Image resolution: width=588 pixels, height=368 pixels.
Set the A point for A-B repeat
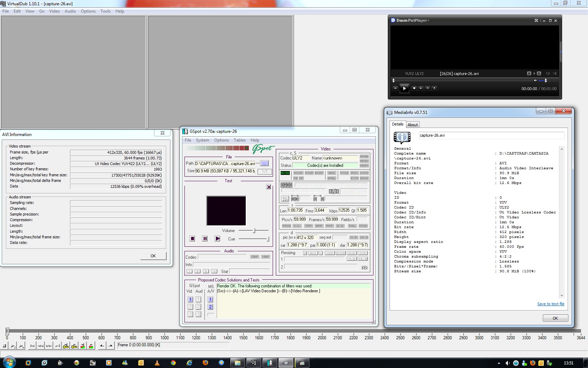[529, 74]
